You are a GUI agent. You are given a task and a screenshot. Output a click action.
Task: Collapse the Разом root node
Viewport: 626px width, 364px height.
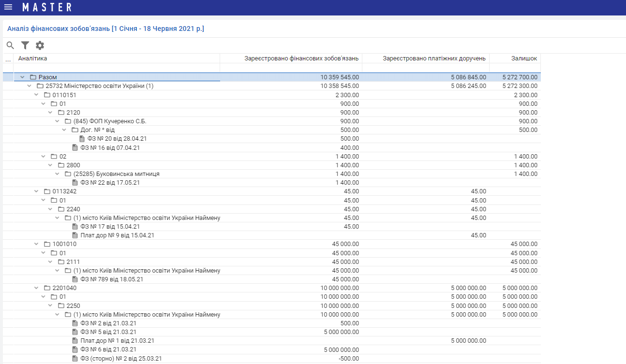coord(22,77)
